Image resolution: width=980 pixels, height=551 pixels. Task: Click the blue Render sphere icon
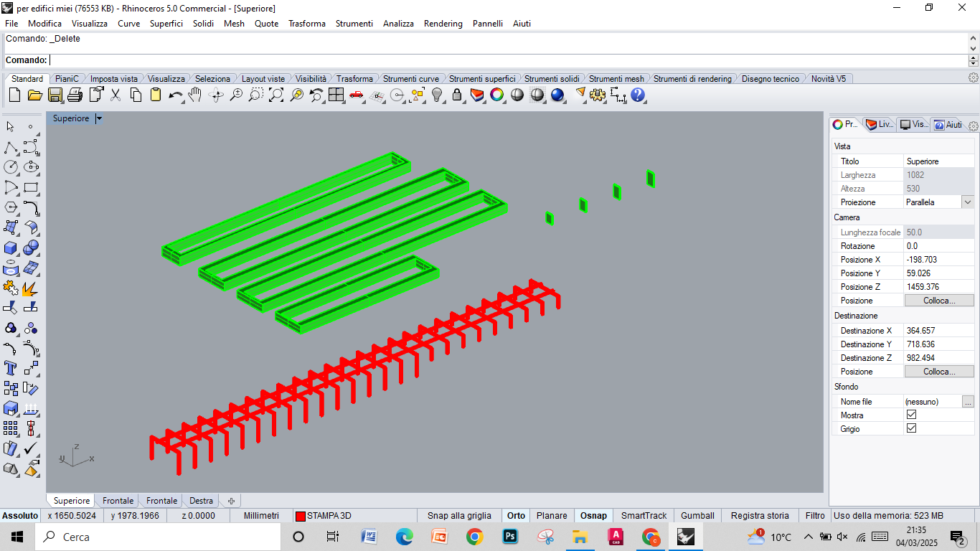[557, 95]
